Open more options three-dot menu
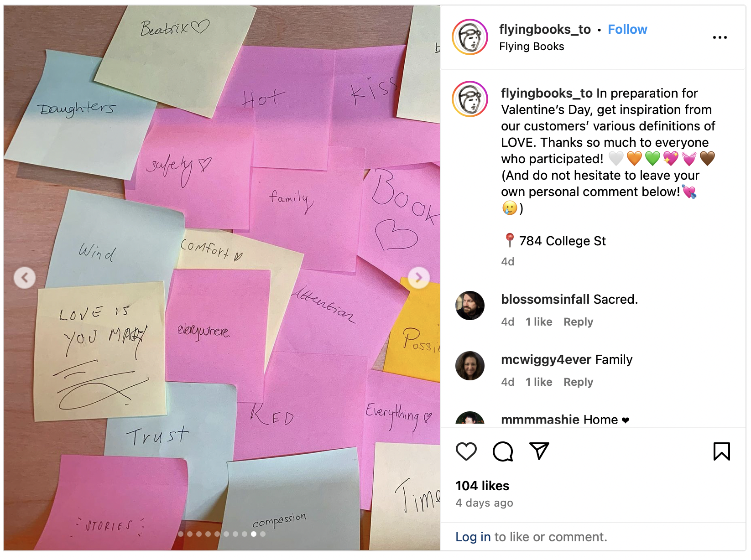The height and width of the screenshot is (560, 751). coord(720,37)
